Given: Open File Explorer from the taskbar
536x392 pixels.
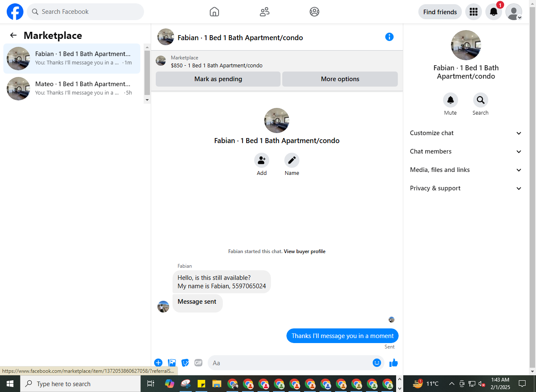Looking at the screenshot, I should 216,384.
